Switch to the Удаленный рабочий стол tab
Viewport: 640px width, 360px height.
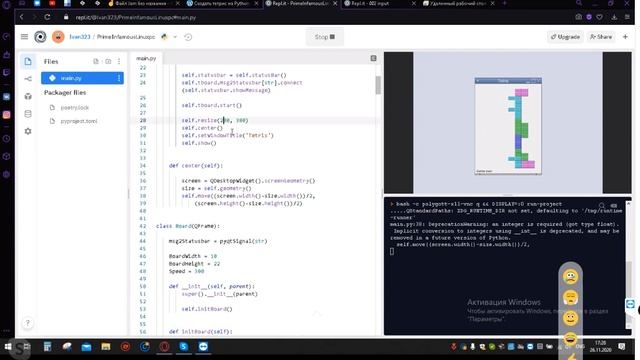tap(458, 3)
